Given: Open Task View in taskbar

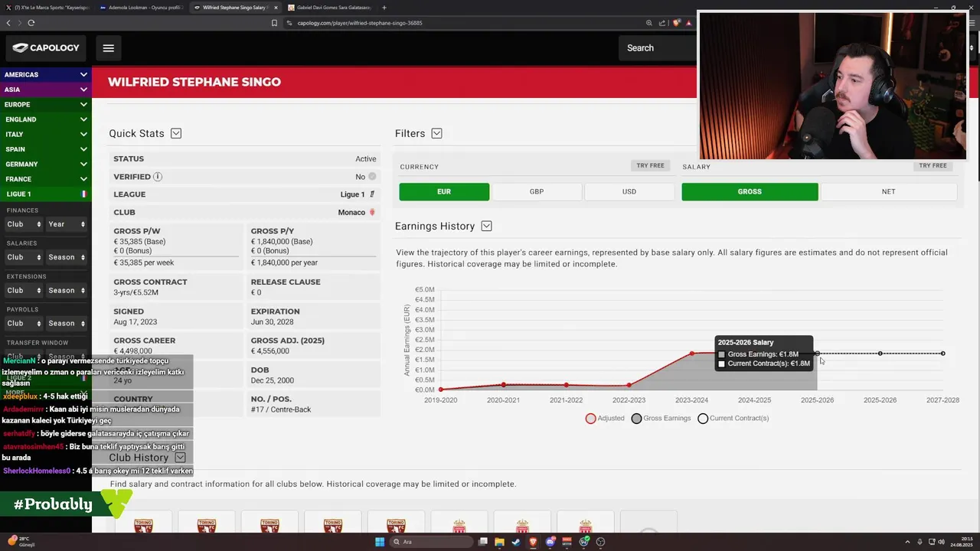Looking at the screenshot, I should click(483, 542).
